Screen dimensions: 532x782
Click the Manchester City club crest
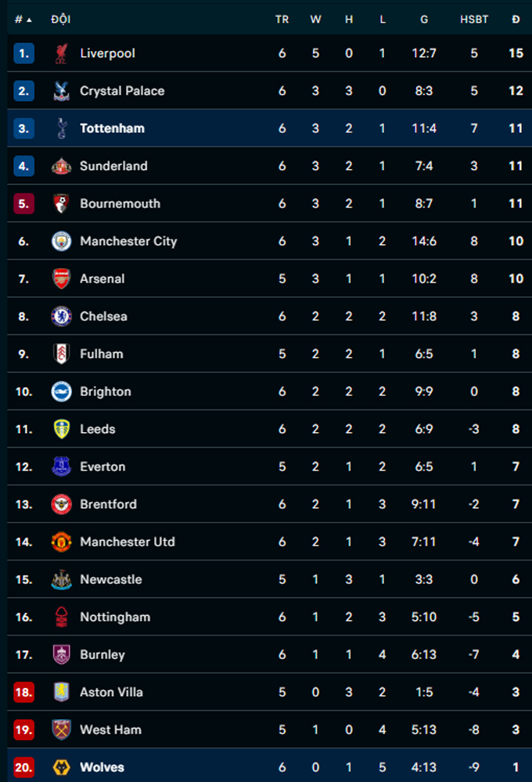coord(61,241)
